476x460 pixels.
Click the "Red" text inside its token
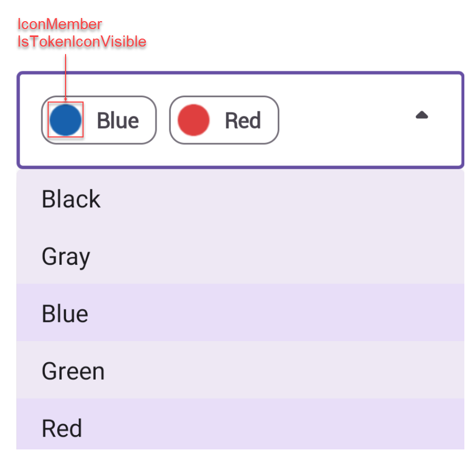click(243, 121)
